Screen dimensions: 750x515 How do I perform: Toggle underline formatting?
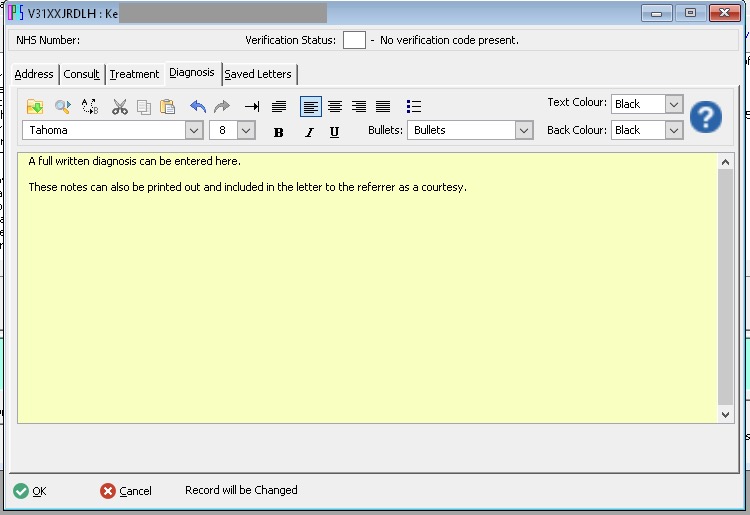[334, 132]
